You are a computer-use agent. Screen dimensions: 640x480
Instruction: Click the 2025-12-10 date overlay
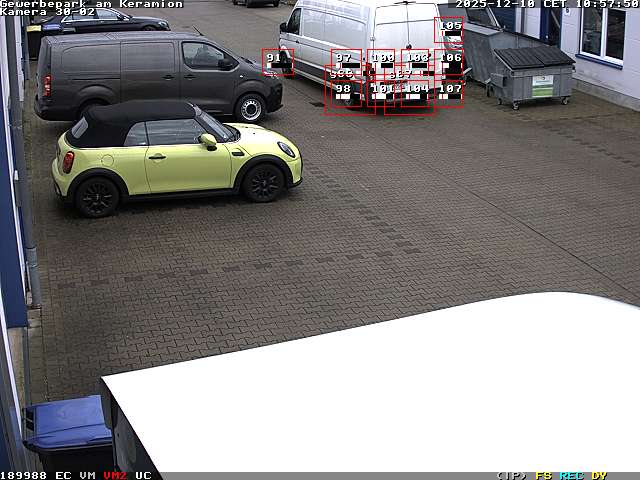point(495,4)
